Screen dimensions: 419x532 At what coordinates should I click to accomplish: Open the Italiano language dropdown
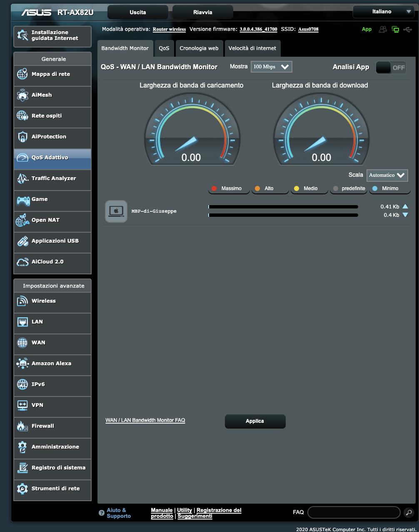tap(384, 12)
